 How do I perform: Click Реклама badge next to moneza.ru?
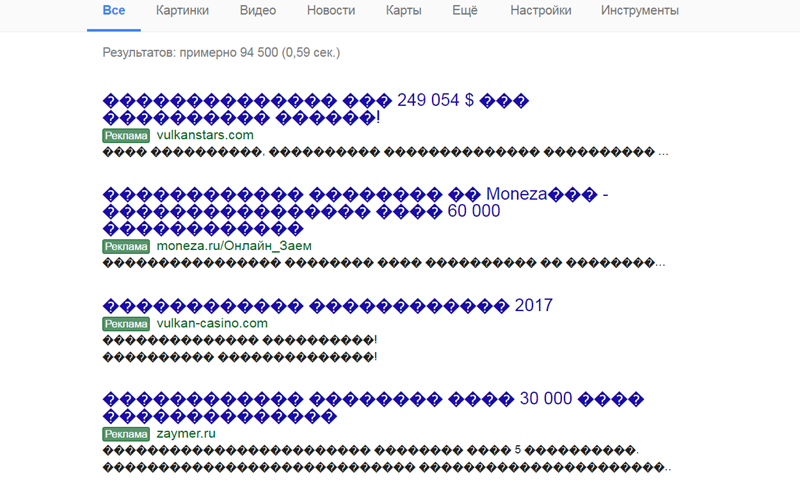(126, 246)
